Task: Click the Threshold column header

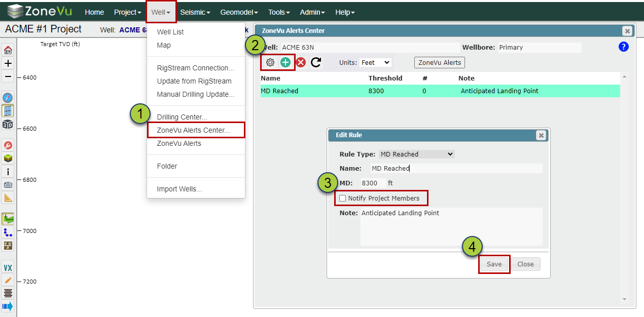Action: (385, 78)
